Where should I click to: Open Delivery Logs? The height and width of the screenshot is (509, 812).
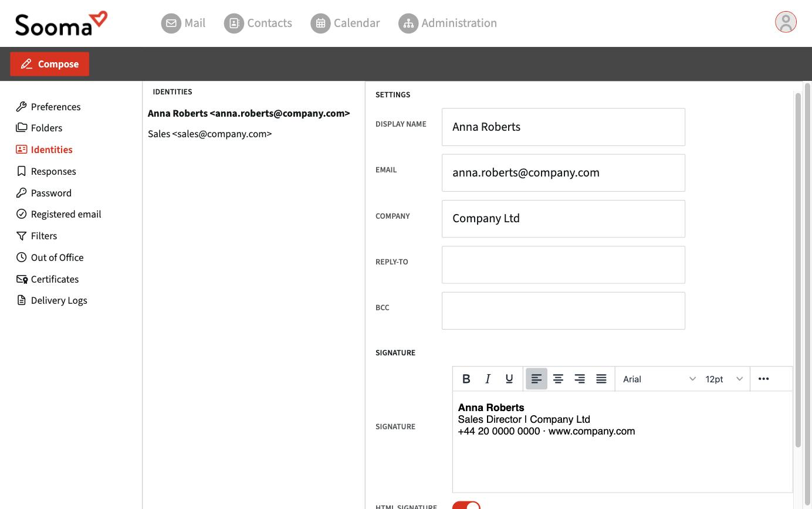tap(52, 300)
